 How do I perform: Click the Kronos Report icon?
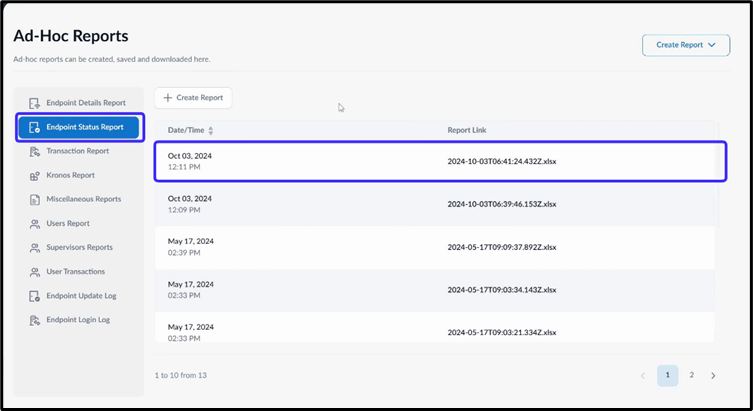pyautogui.click(x=34, y=176)
